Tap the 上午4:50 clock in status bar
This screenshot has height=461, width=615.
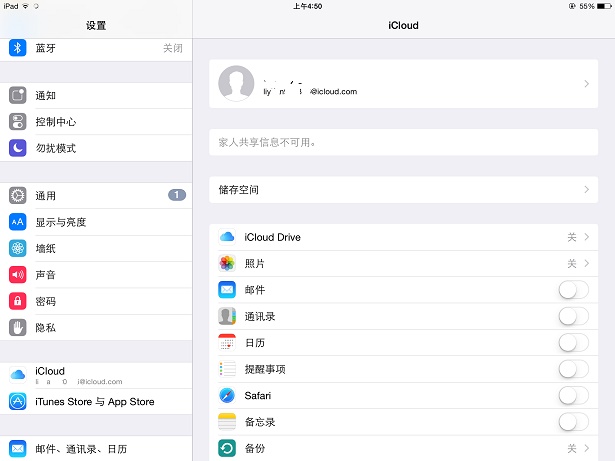(308, 6)
